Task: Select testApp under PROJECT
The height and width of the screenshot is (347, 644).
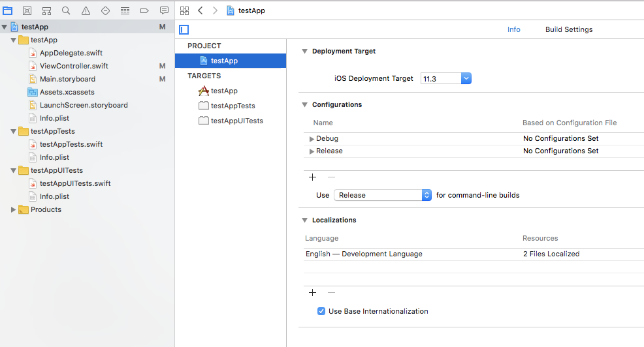Action: pos(231,61)
